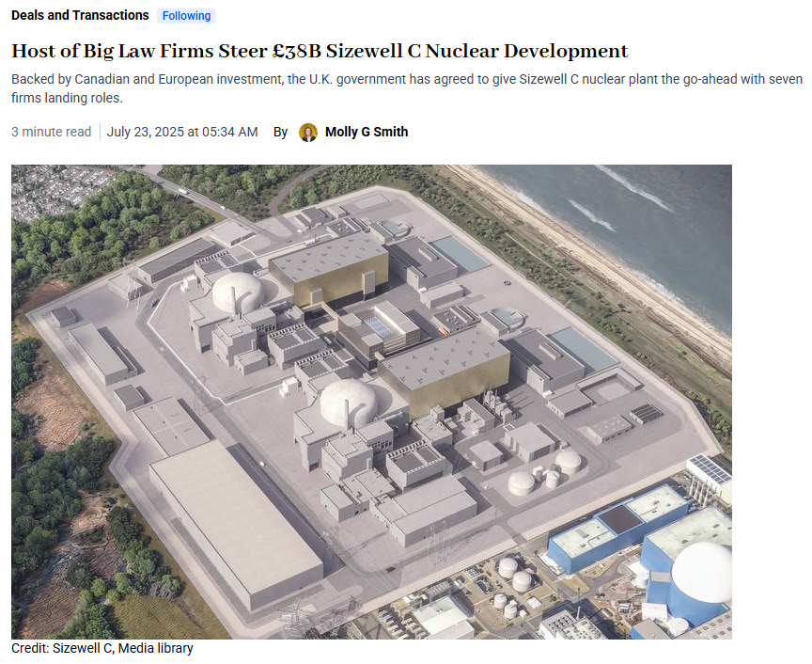Click Molly G Smith's avatar photo
The height and width of the screenshot is (664, 812).
point(308,133)
